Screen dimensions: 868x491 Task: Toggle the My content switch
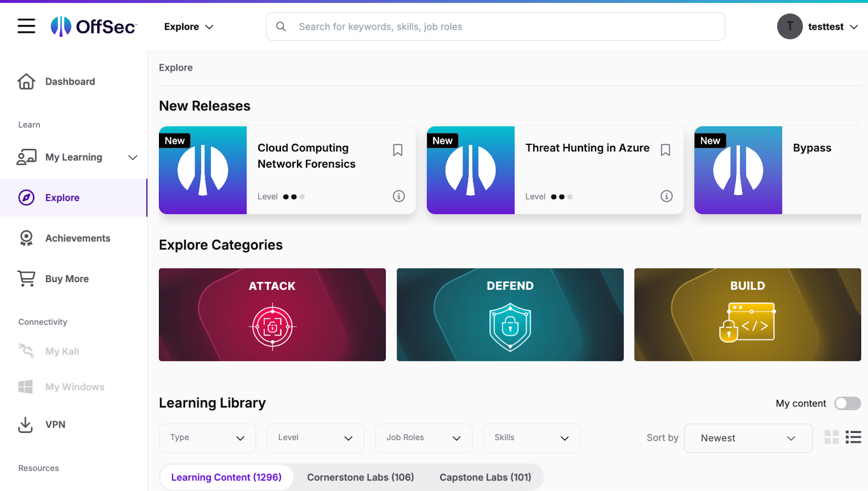click(847, 403)
